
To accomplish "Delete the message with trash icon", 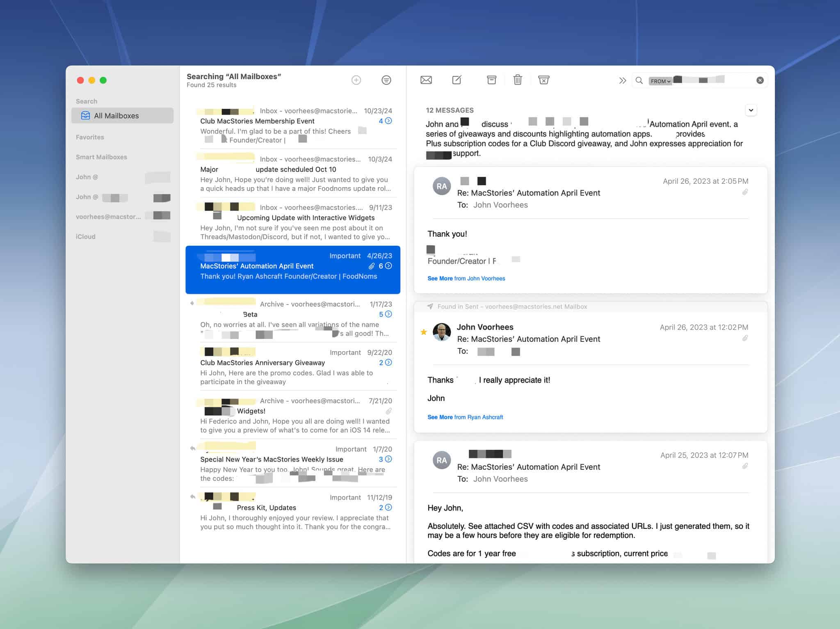I will [518, 80].
